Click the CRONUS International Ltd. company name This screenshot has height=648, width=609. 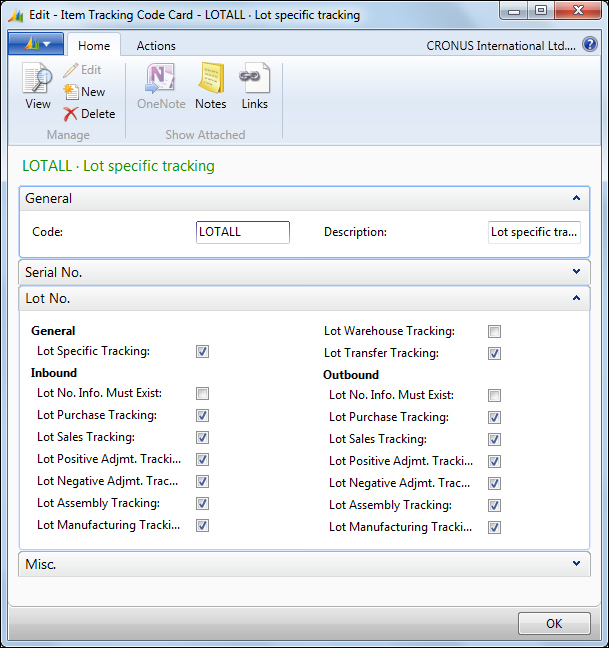pyautogui.click(x=501, y=45)
